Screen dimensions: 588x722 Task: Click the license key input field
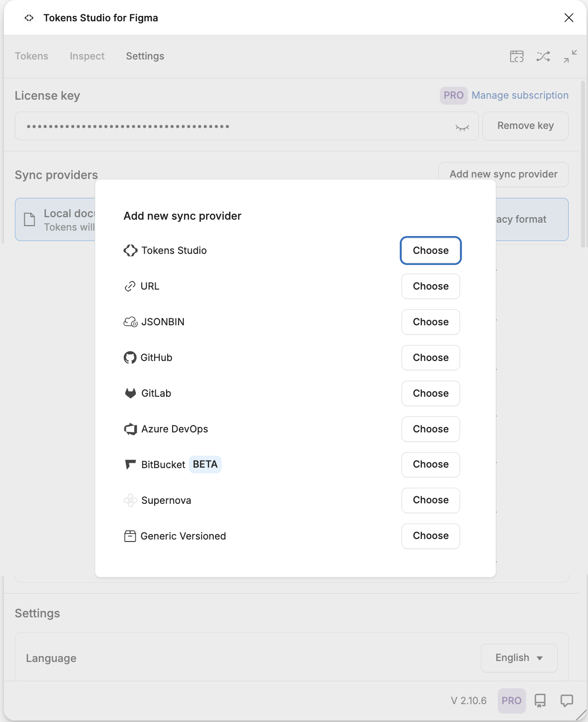[x=246, y=126]
